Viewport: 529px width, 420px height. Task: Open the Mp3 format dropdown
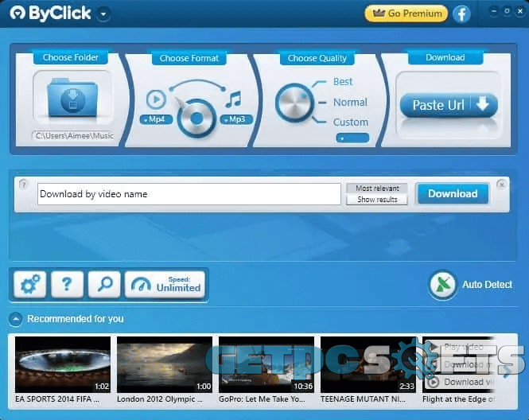click(x=236, y=119)
